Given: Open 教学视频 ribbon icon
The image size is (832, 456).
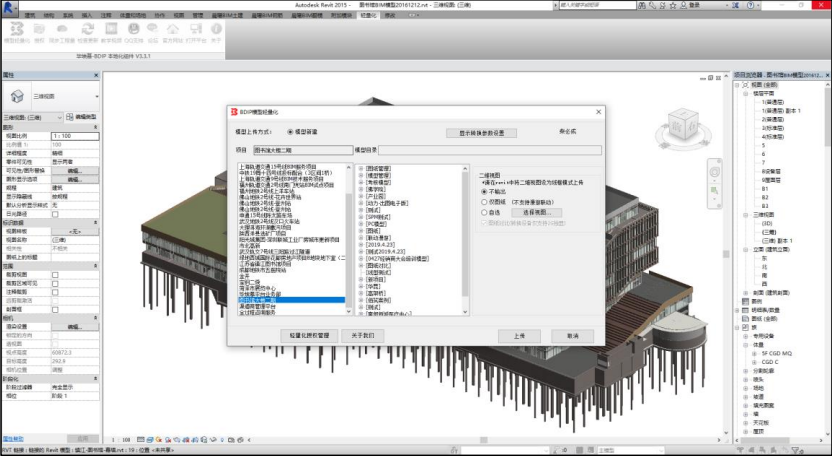Looking at the screenshot, I should coord(111,29).
